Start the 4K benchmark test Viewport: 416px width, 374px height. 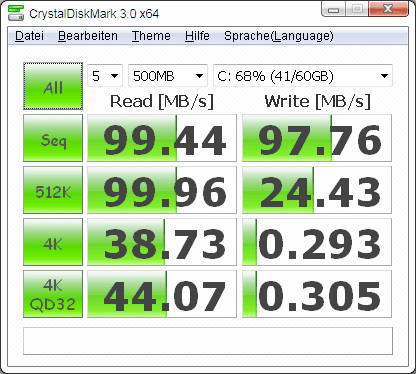pos(53,242)
